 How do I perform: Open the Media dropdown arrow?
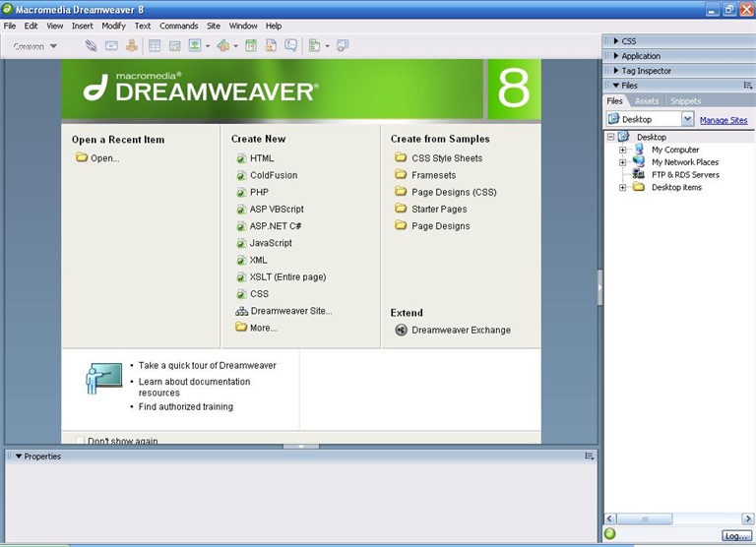click(236, 46)
